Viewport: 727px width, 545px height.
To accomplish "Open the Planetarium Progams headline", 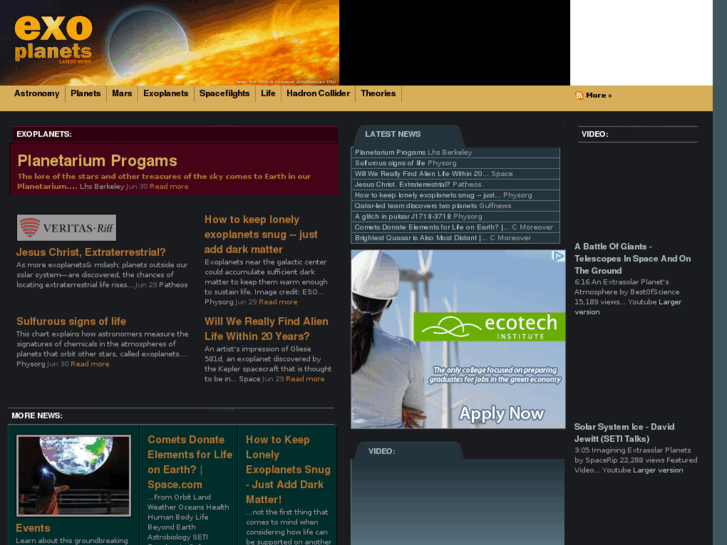I will tap(97, 160).
